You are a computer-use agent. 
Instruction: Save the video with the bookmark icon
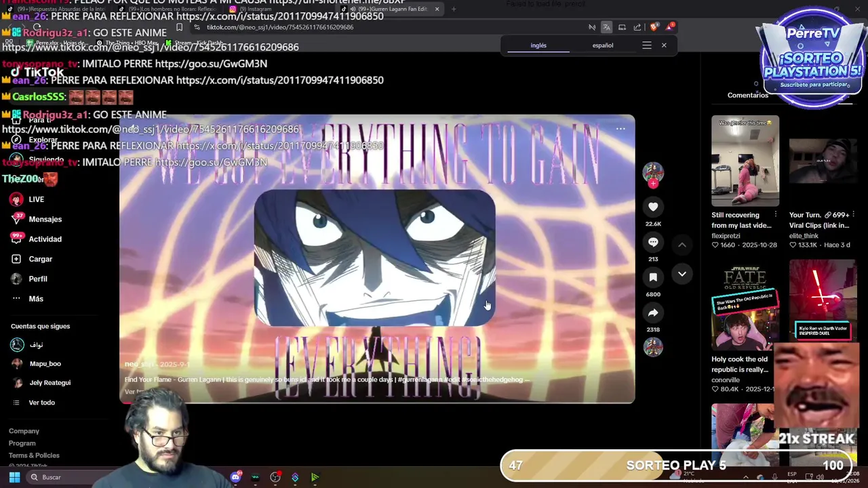coord(653,277)
